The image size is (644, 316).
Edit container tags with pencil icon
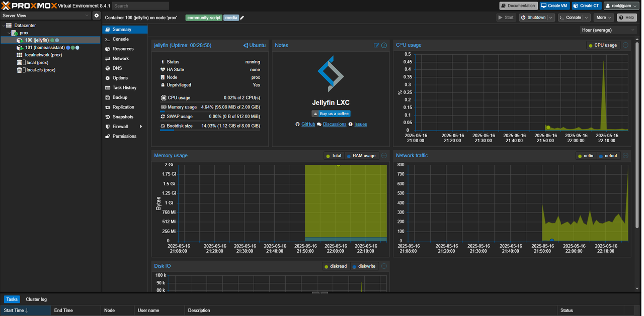242,18
